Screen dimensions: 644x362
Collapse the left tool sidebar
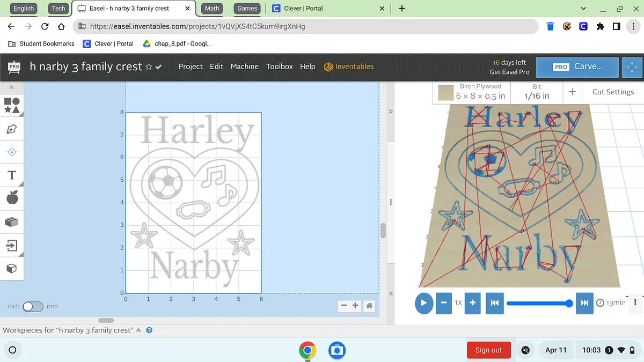click(x=12, y=87)
